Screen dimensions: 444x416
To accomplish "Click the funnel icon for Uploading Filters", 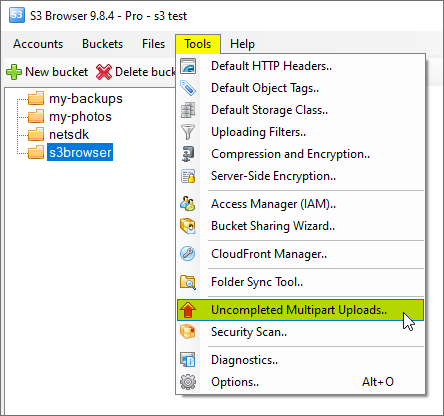I will click(x=188, y=132).
